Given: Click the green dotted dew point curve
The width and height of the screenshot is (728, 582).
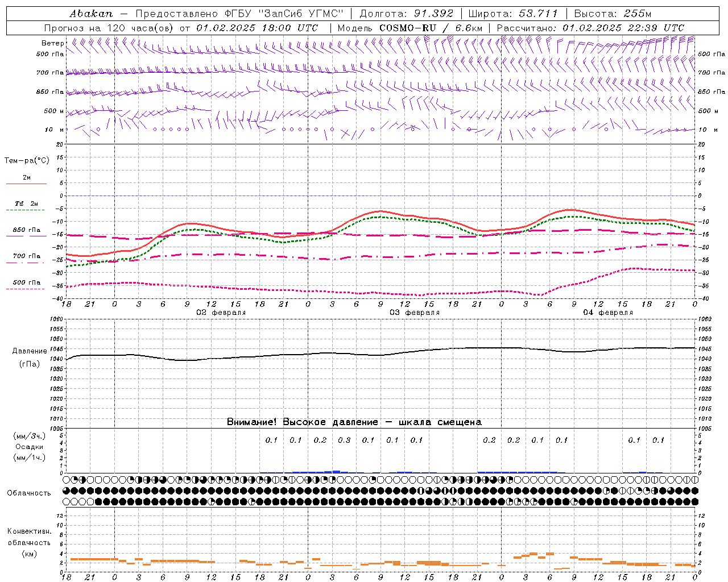Looking at the screenshot, I should pyautogui.click(x=380, y=217).
